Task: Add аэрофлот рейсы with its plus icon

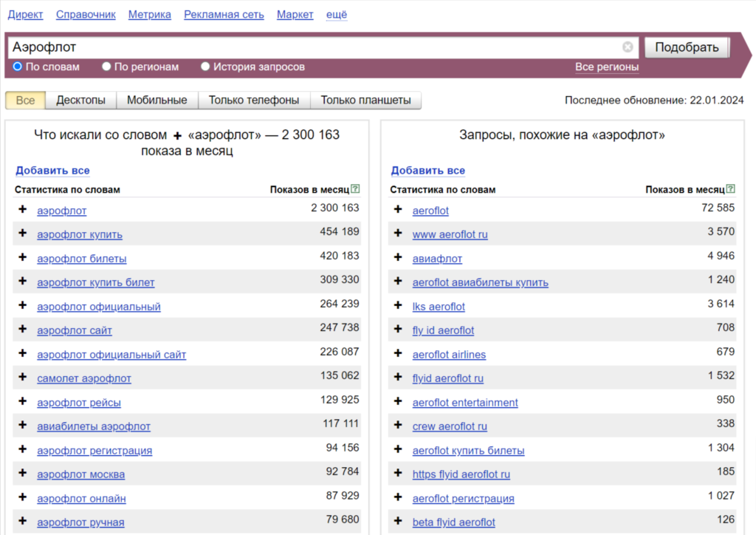Action: [x=23, y=401]
